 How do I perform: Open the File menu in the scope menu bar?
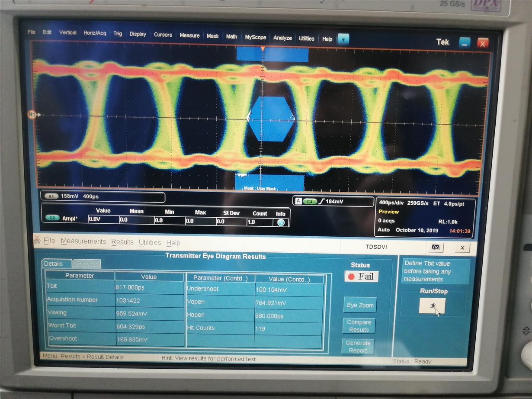click(32, 32)
